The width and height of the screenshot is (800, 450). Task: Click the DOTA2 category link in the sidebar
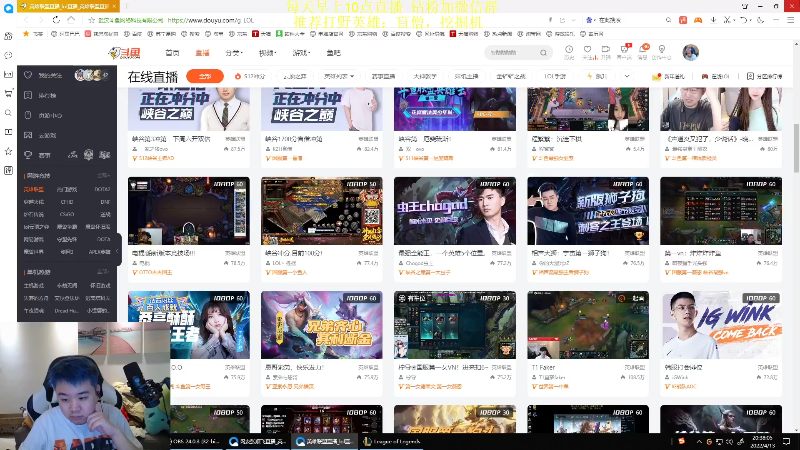point(102,189)
